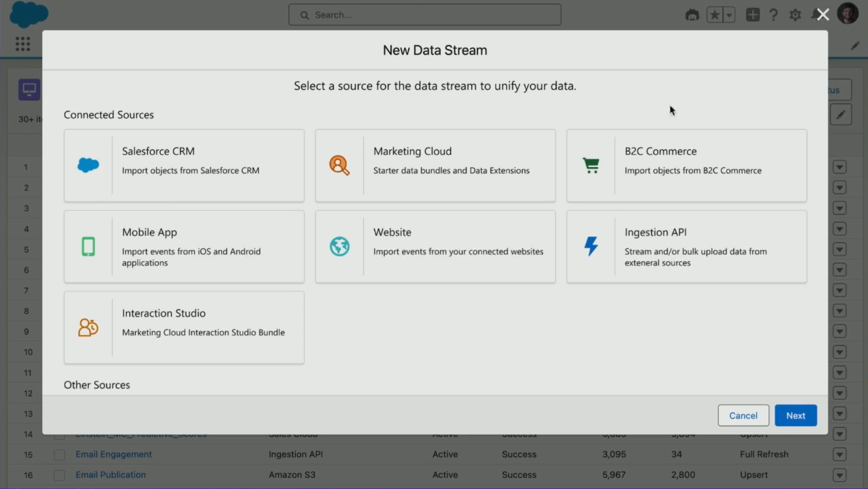
Task: Click the B2C Commerce shopping cart icon
Action: tap(591, 165)
